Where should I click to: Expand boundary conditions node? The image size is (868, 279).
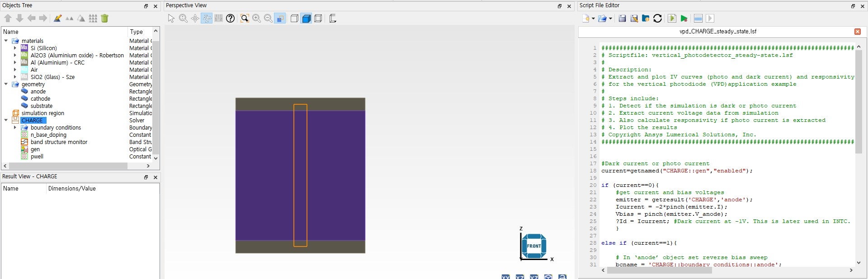click(x=15, y=127)
